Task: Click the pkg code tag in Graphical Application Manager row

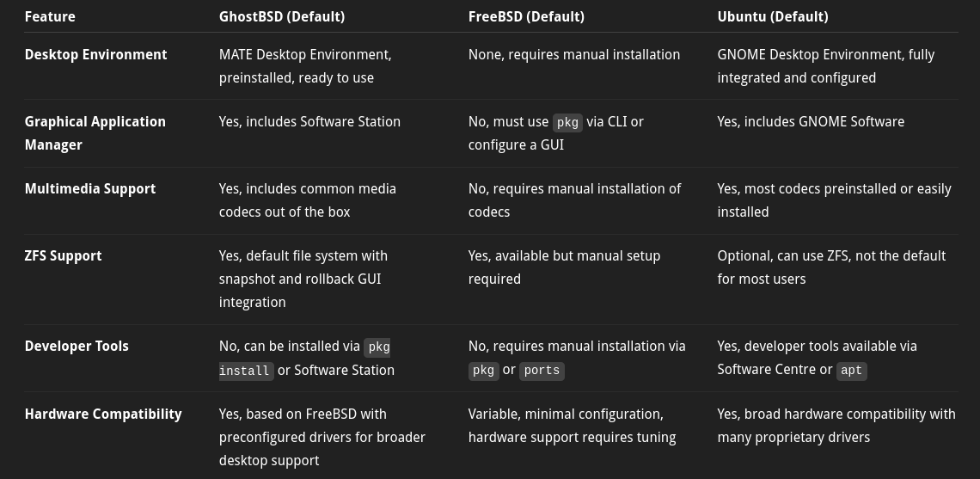Action: 567,123
